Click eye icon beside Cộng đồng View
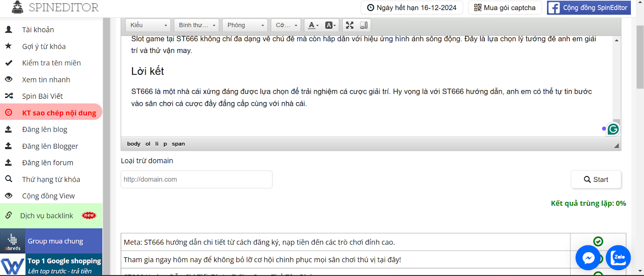The width and height of the screenshot is (644, 276). click(8, 196)
